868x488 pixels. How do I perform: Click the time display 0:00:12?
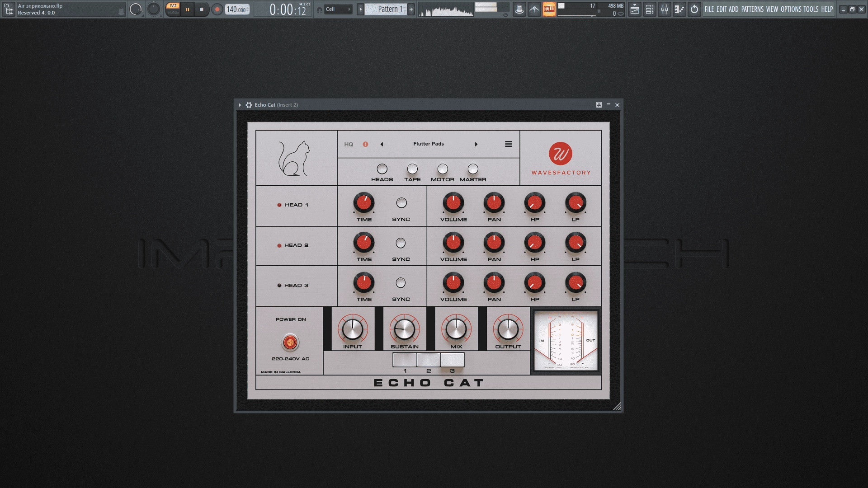[289, 9]
